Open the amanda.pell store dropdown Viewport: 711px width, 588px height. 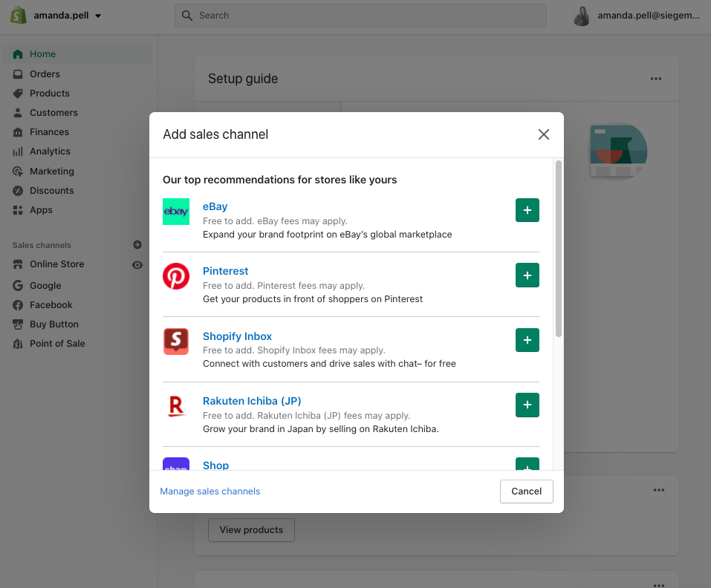pos(67,16)
